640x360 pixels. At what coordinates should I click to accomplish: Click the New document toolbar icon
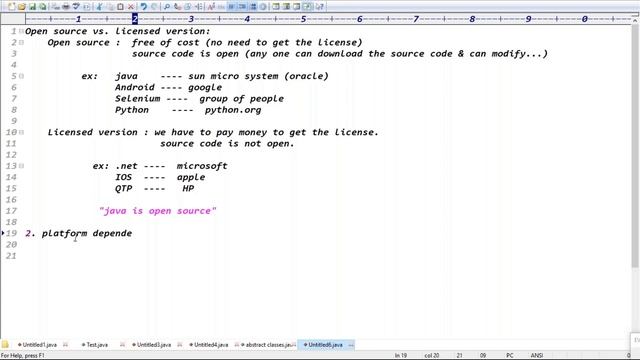coord(11,7)
